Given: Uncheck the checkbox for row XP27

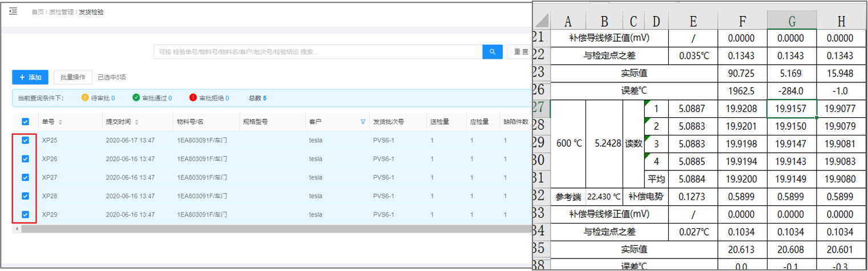Looking at the screenshot, I should [25, 177].
